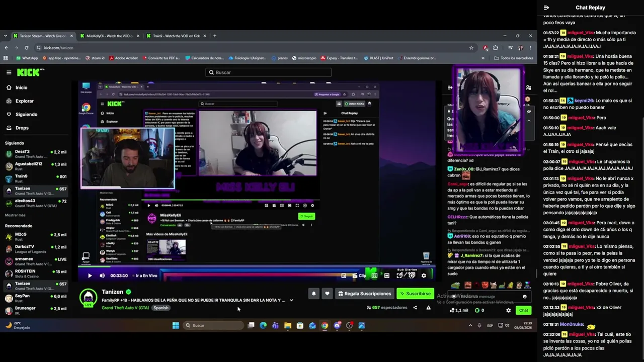Expand followed channels with Mostrar más

(x=15, y=215)
